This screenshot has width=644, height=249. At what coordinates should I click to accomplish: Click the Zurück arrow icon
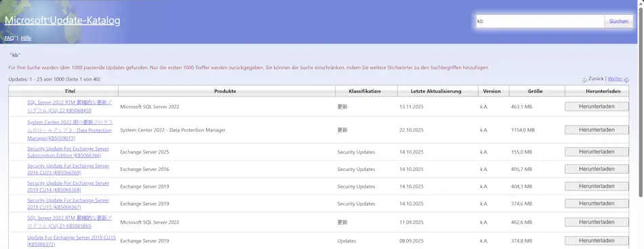tap(584, 79)
